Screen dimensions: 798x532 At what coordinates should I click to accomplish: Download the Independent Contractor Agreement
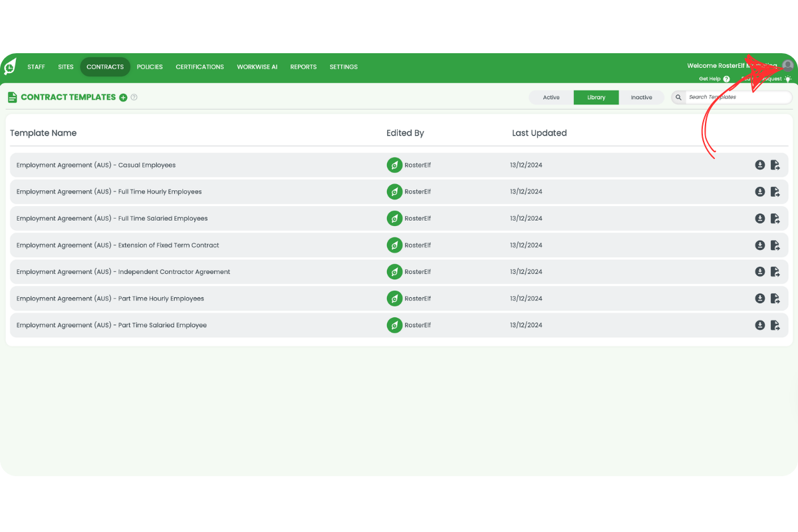(x=760, y=272)
